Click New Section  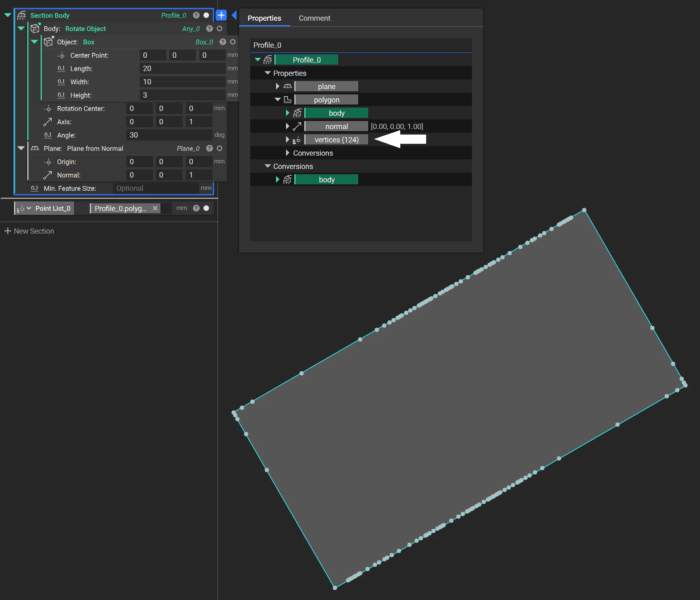29,231
